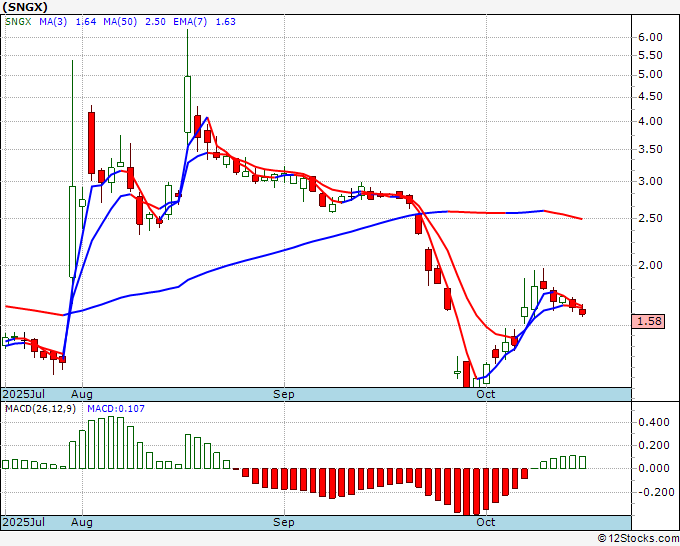The height and width of the screenshot is (546, 680).
Task: Click the MA(50) legend label
Action: click(120, 22)
